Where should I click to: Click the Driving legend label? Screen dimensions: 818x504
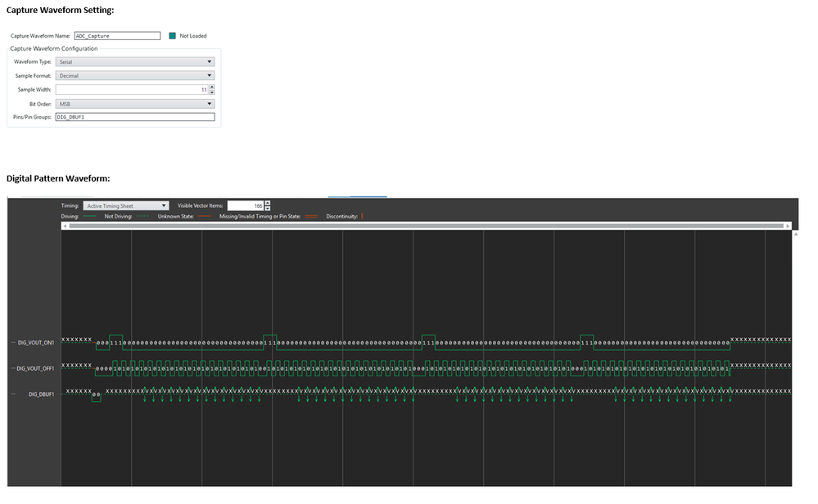pyautogui.click(x=70, y=216)
